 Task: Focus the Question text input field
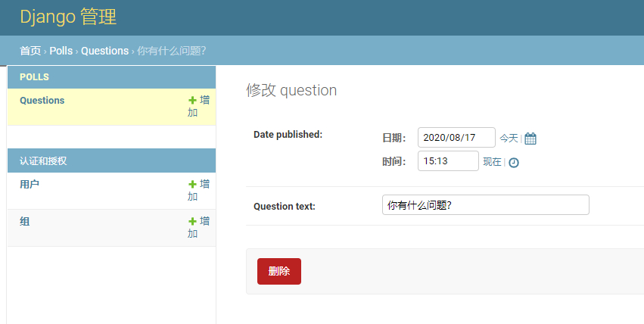(x=486, y=205)
